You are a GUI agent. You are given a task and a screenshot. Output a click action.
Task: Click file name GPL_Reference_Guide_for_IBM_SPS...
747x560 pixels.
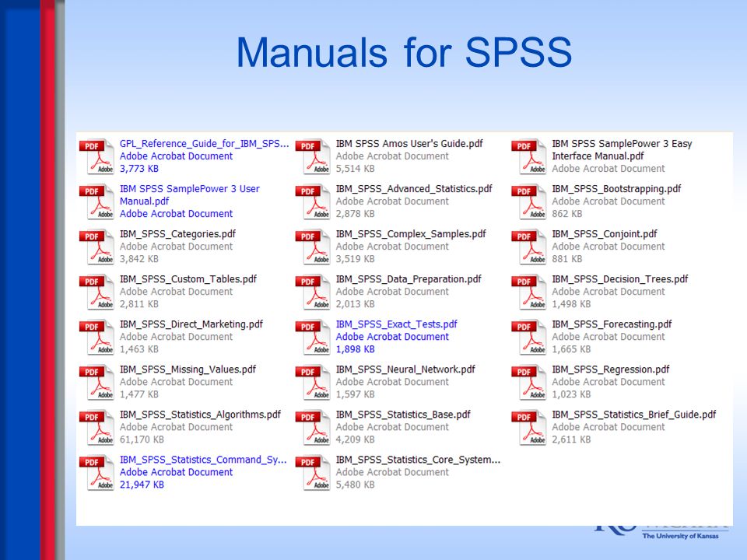[204, 144]
